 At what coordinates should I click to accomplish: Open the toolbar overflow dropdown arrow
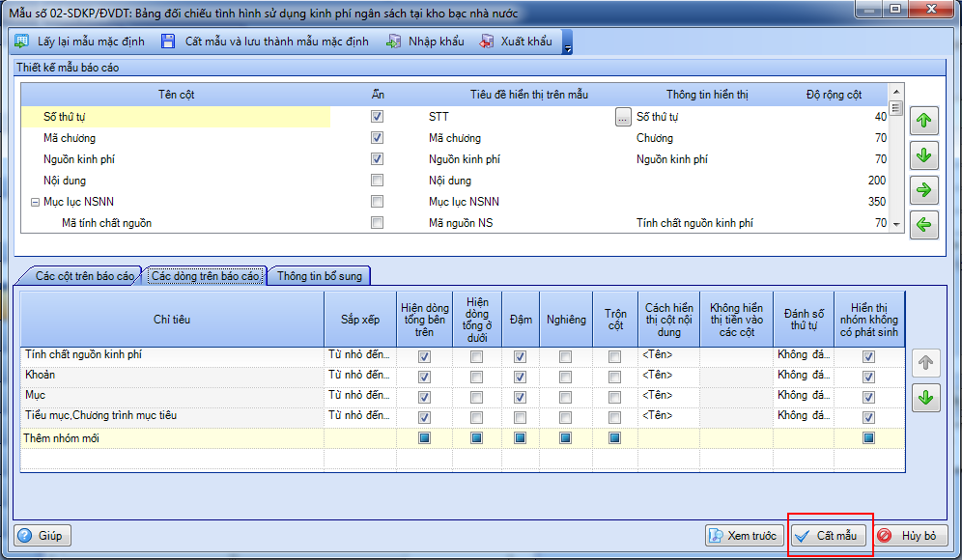(568, 44)
